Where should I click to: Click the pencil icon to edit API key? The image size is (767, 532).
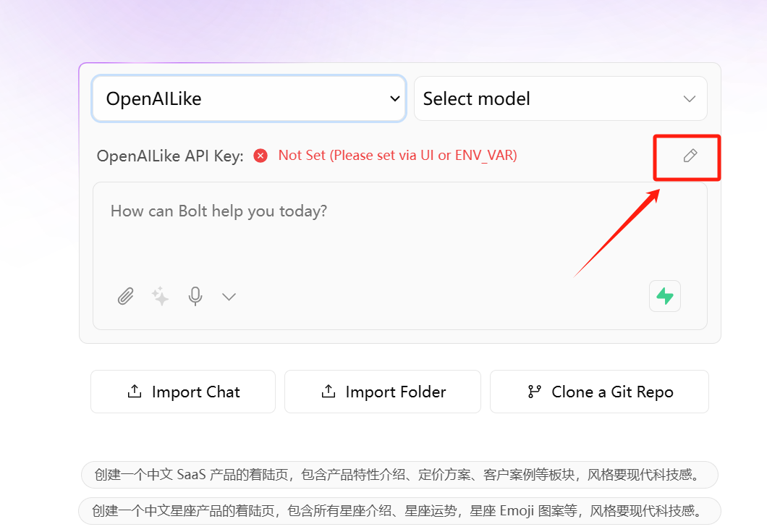[x=690, y=156]
